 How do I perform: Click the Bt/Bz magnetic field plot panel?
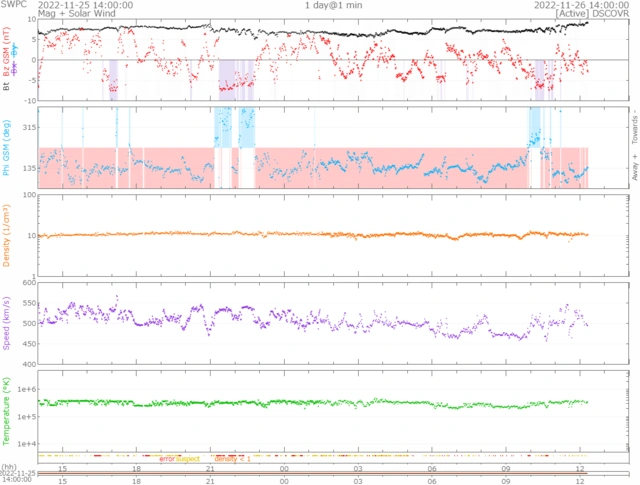[333, 60]
